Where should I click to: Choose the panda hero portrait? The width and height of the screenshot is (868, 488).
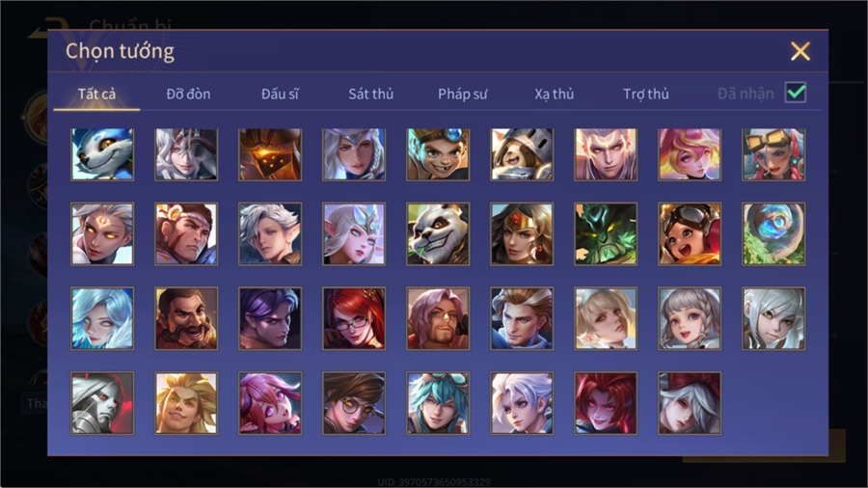tap(438, 233)
